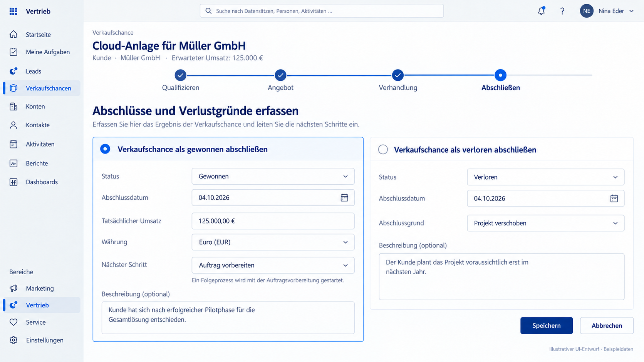The height and width of the screenshot is (362, 644).
Task: Click the Beschreibung text area about Pilotphase
Action: pos(228,318)
